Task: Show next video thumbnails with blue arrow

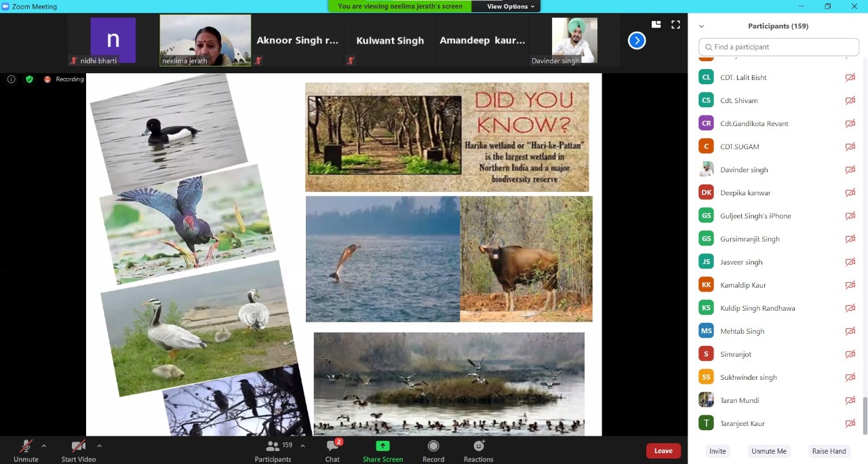Action: click(x=636, y=41)
